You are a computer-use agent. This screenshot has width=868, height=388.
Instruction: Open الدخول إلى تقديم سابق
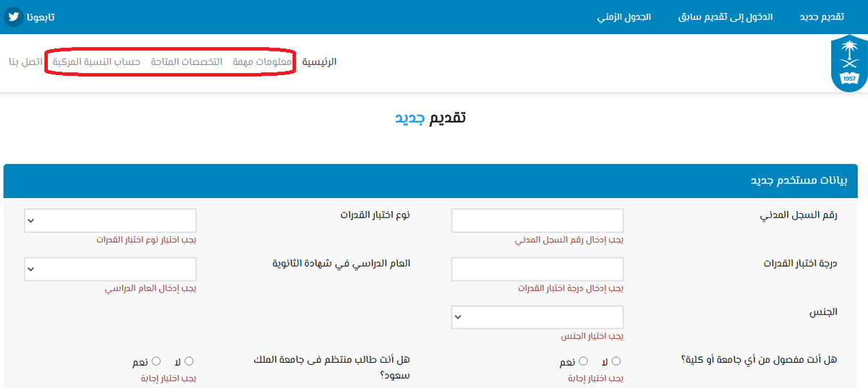click(726, 16)
